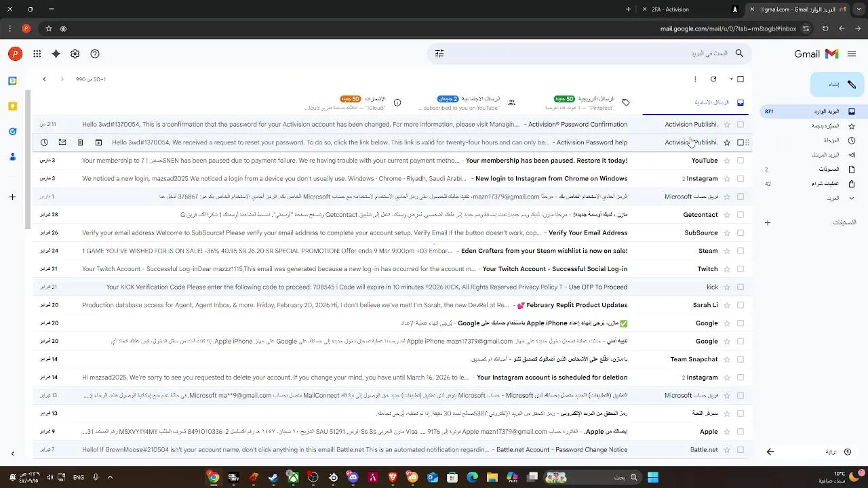Toggle the select-all messages checkbox
868x488 pixels.
coord(741,79)
